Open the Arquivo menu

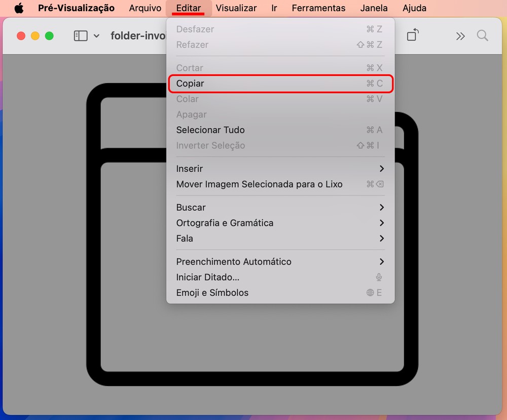tap(145, 8)
